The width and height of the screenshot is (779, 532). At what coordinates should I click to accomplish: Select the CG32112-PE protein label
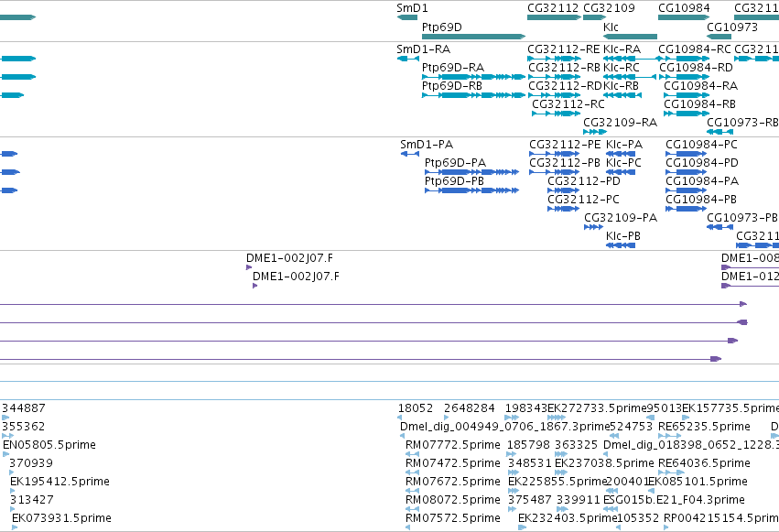coord(565,145)
